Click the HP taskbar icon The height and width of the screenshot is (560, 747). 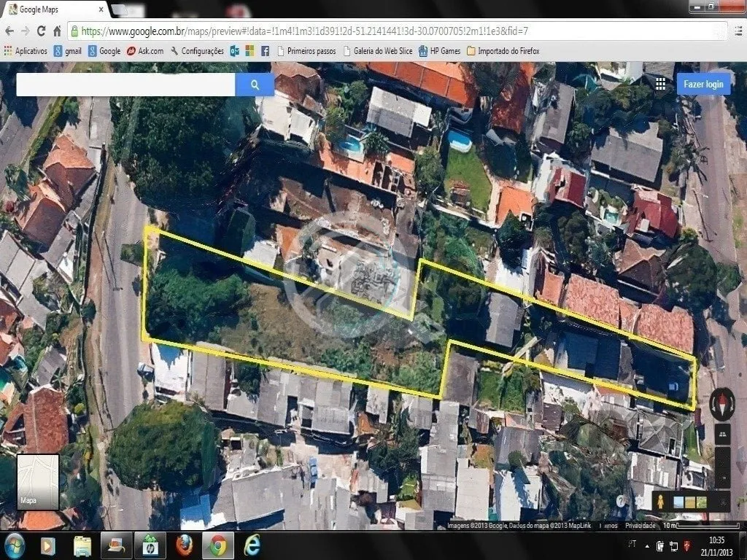pos(150,545)
